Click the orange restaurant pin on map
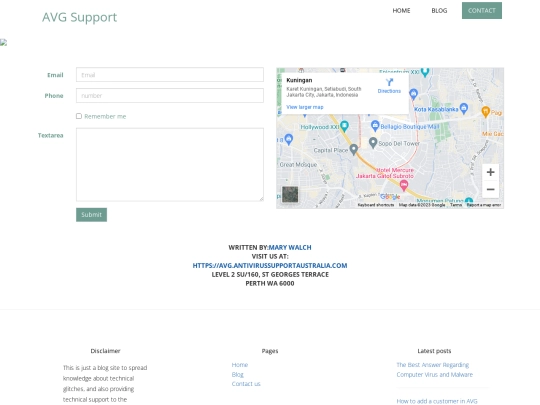This screenshot has height=405, width=540. 485,112
